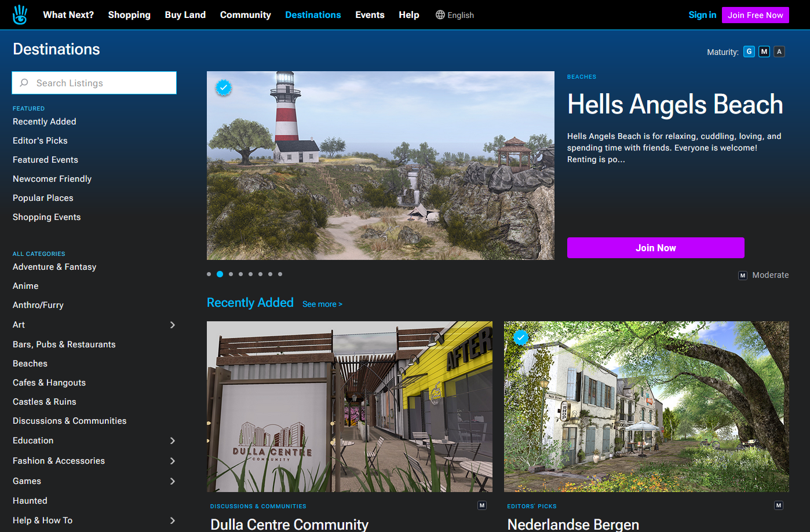810x532 pixels.
Task: Select the first carousel dot
Action: click(x=209, y=274)
